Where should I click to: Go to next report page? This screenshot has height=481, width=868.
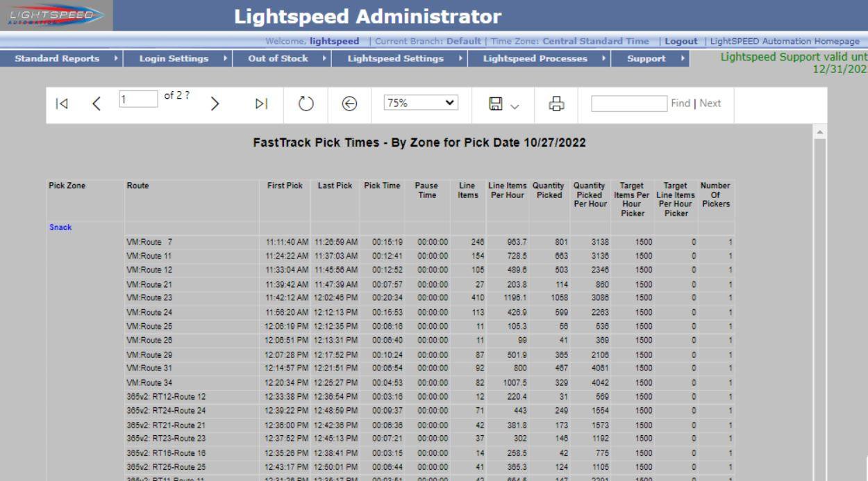(215, 104)
